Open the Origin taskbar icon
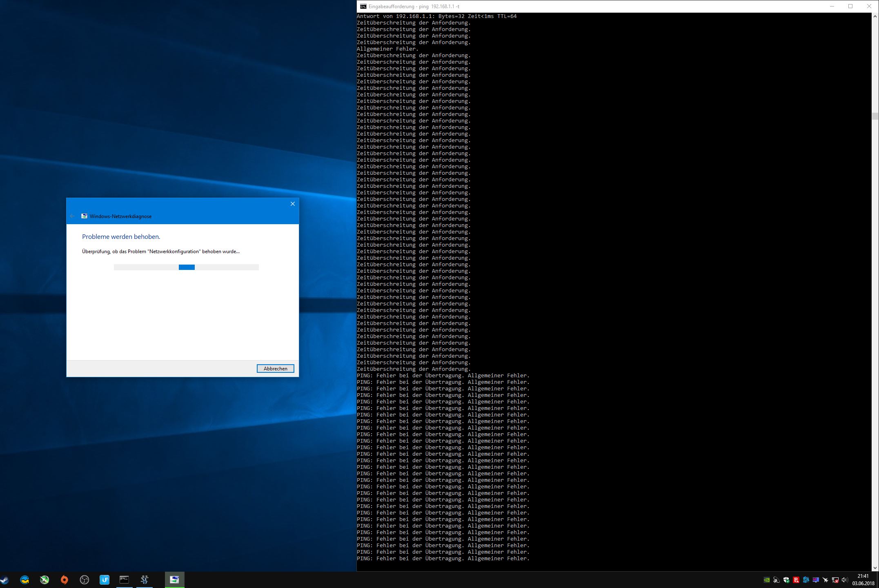879x588 pixels. [64, 580]
